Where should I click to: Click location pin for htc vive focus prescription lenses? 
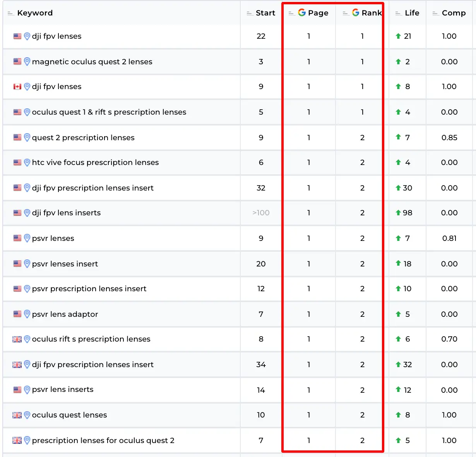pyautogui.click(x=27, y=162)
